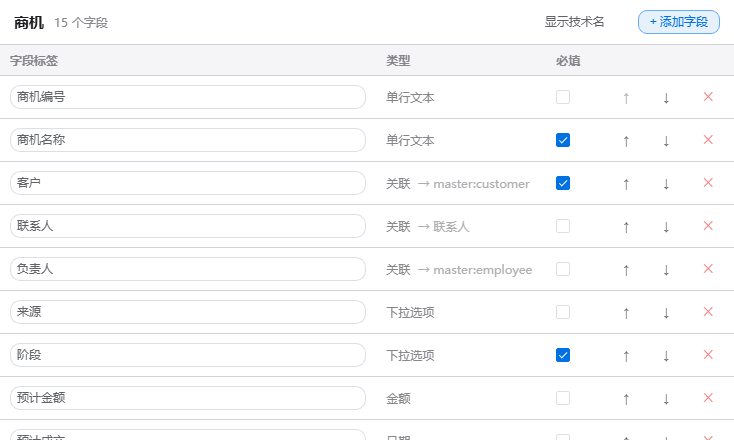Move 商机编号 field down
734x440 pixels.
coord(666,98)
